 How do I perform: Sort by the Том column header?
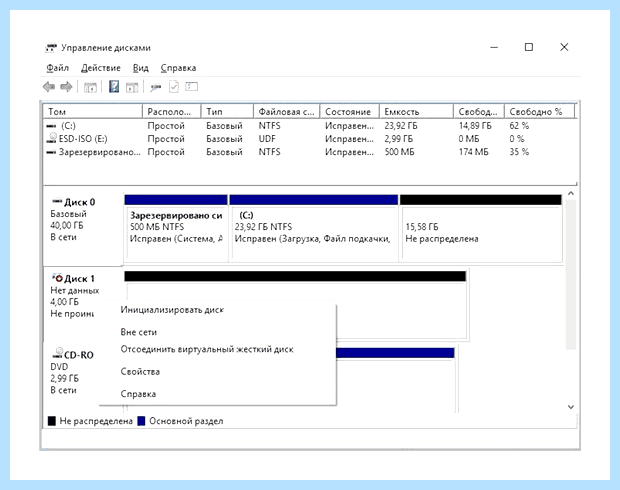pyautogui.click(x=93, y=112)
